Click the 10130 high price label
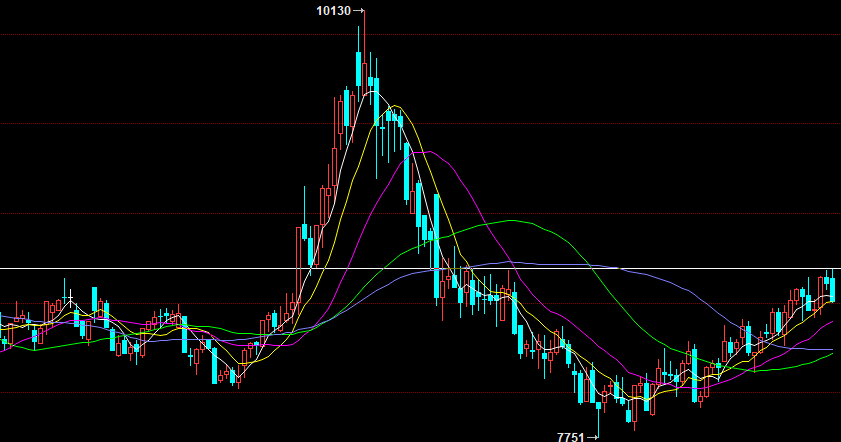Screen dimensions: 841x442 click(333, 11)
